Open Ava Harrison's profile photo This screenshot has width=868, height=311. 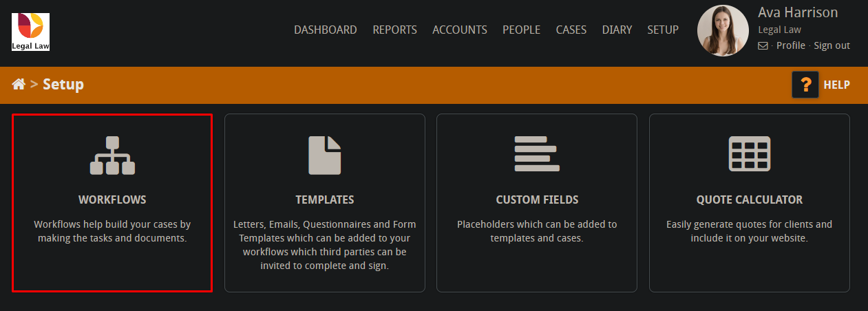tap(723, 31)
